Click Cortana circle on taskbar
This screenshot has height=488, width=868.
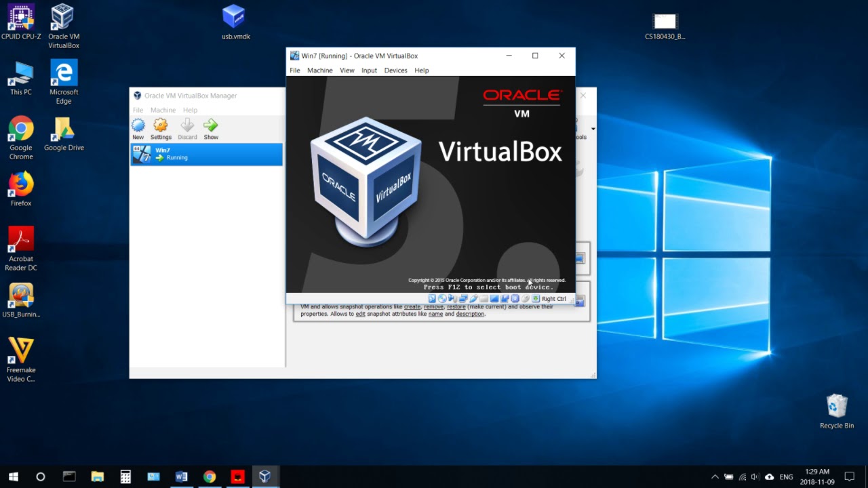coord(41,477)
